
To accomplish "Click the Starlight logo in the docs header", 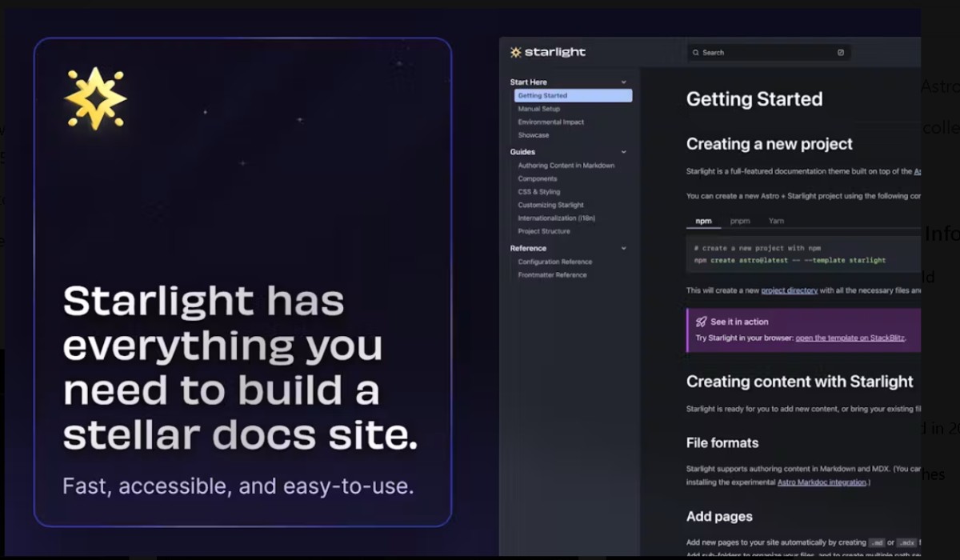I will (x=548, y=52).
